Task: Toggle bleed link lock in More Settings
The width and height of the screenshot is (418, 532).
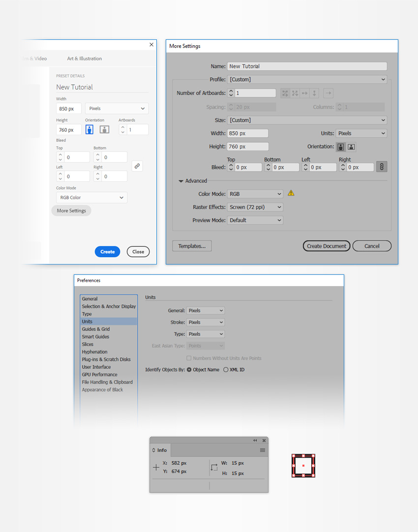Action: (x=382, y=167)
